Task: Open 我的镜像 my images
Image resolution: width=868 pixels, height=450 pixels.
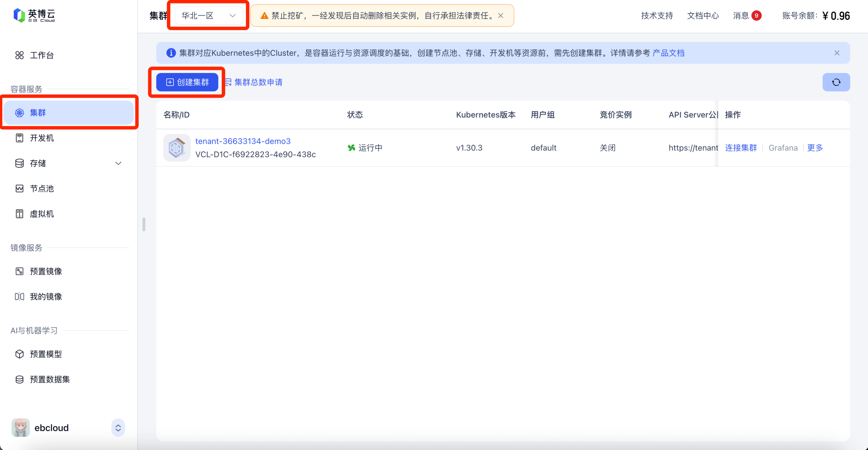Action: tap(45, 296)
